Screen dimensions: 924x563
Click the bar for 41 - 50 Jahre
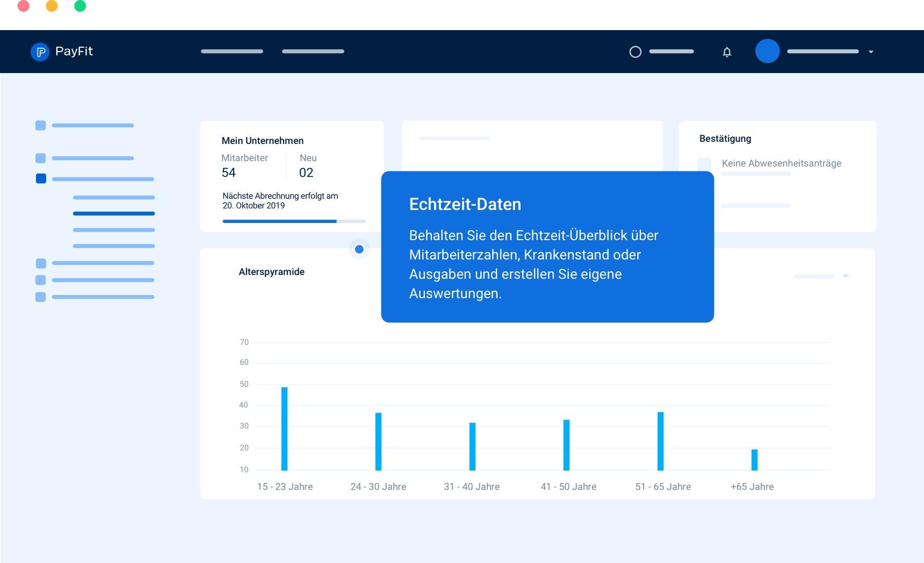pos(566,445)
